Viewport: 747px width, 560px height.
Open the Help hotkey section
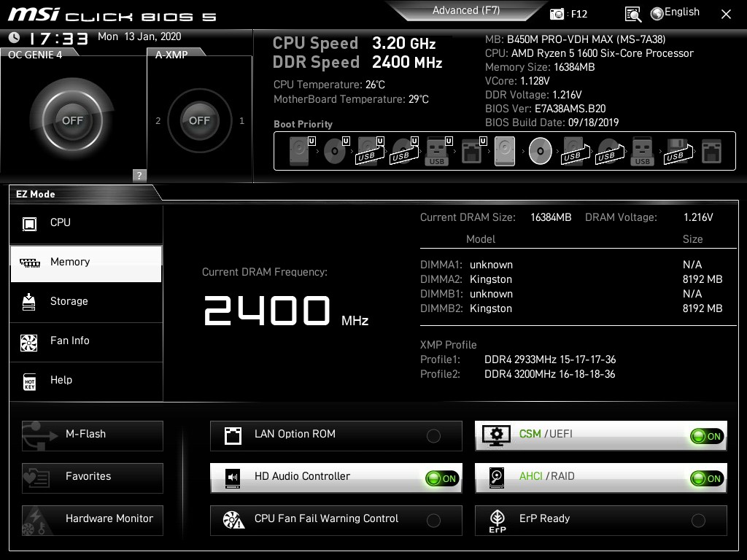click(86, 381)
